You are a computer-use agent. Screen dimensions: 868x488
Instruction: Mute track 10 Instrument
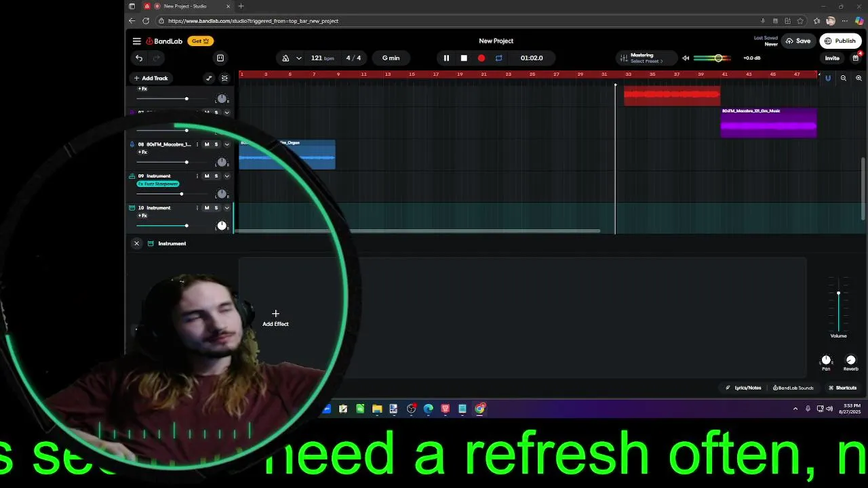pos(207,208)
